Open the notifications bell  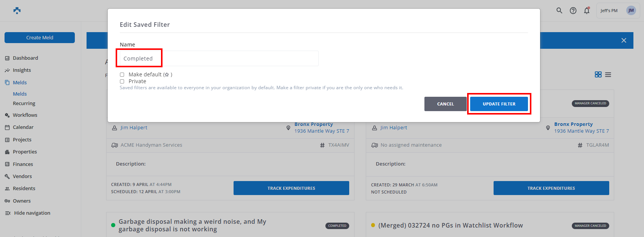[587, 11]
